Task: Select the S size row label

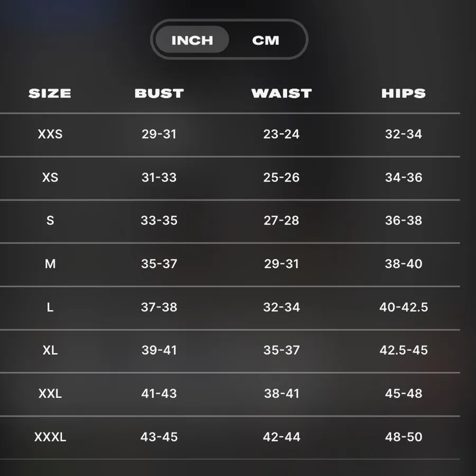Action: pos(50,221)
